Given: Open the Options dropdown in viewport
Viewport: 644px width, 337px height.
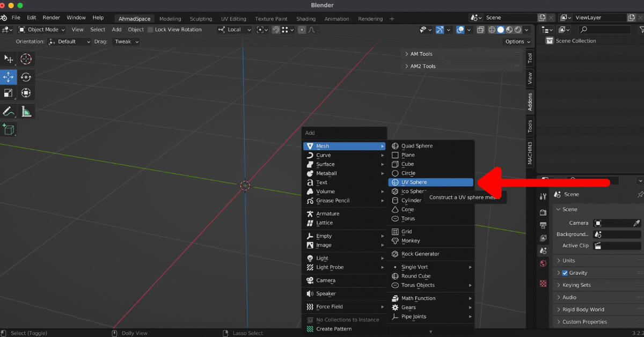Looking at the screenshot, I should (x=518, y=41).
